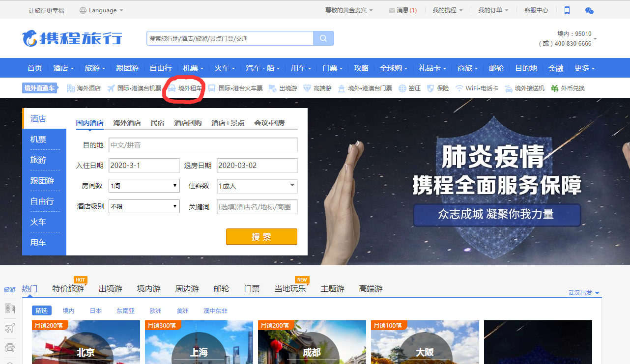The width and height of the screenshot is (630, 364).
Task: Click the 客服中心 link
Action: tap(536, 10)
